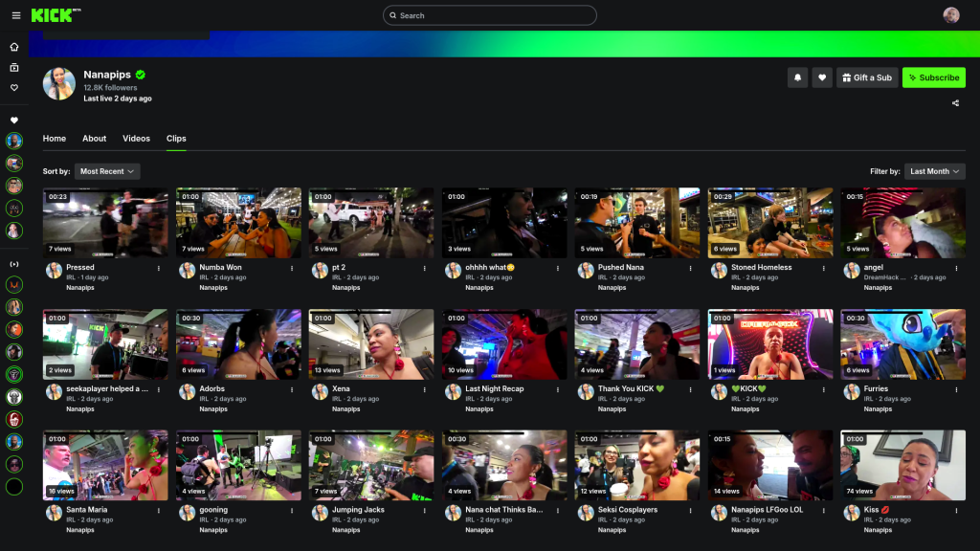The image size is (980, 551).
Task: Click the Gift a Sub button
Action: 866,77
